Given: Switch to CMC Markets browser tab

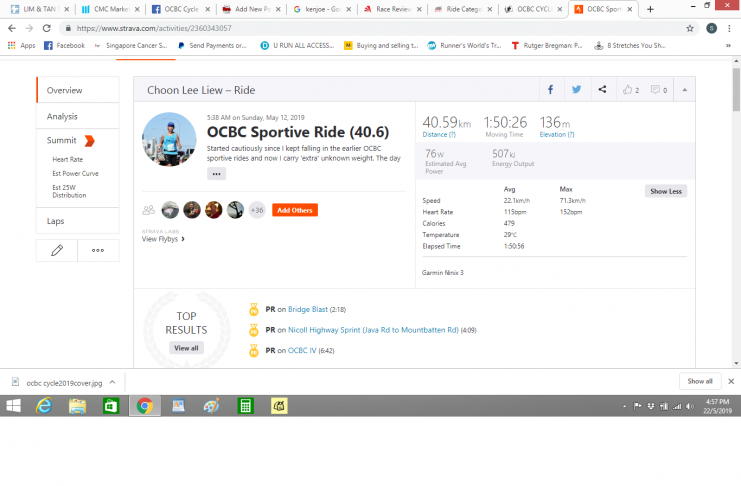Looking at the screenshot, I should 110,9.
